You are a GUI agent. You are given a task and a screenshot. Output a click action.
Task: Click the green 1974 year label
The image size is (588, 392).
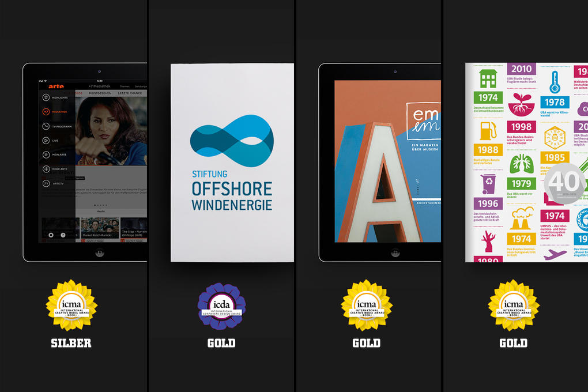(488, 97)
